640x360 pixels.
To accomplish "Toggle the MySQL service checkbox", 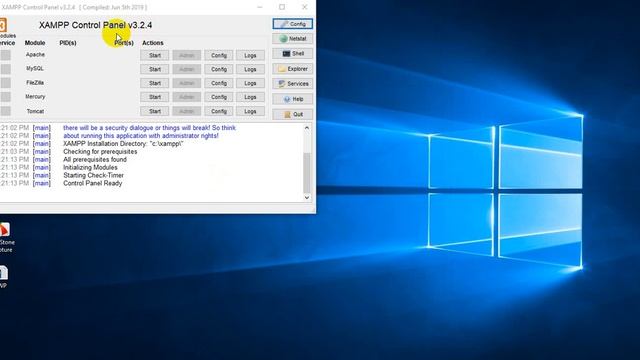I will [x=5, y=69].
